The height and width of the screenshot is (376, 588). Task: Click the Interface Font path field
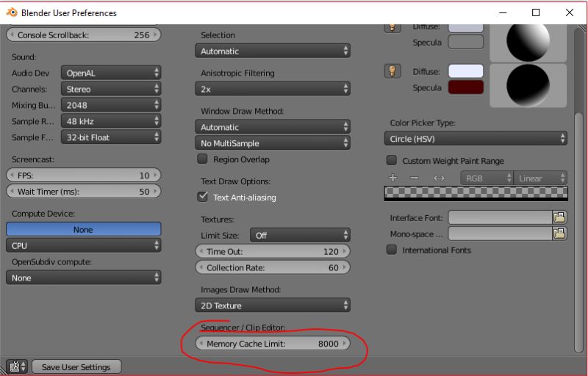(501, 217)
